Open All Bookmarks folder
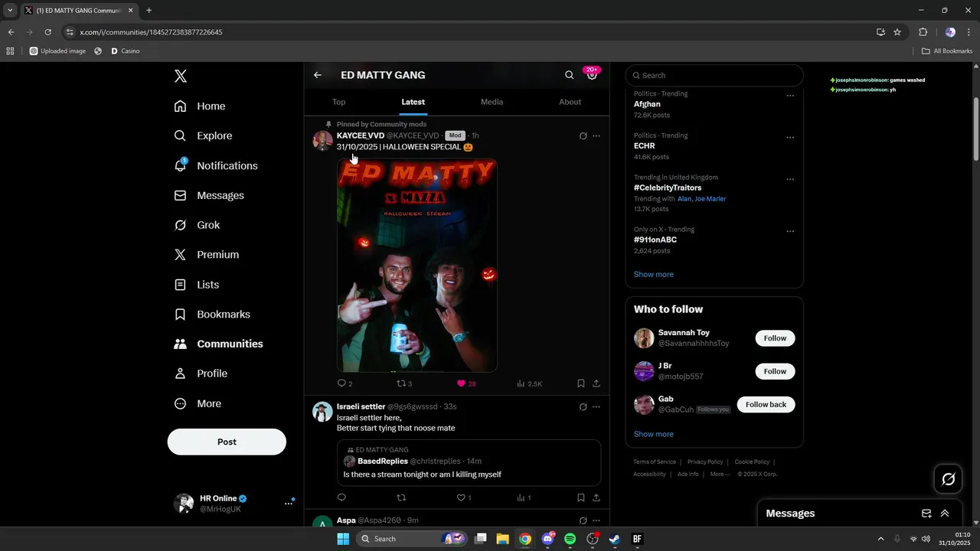 click(947, 51)
